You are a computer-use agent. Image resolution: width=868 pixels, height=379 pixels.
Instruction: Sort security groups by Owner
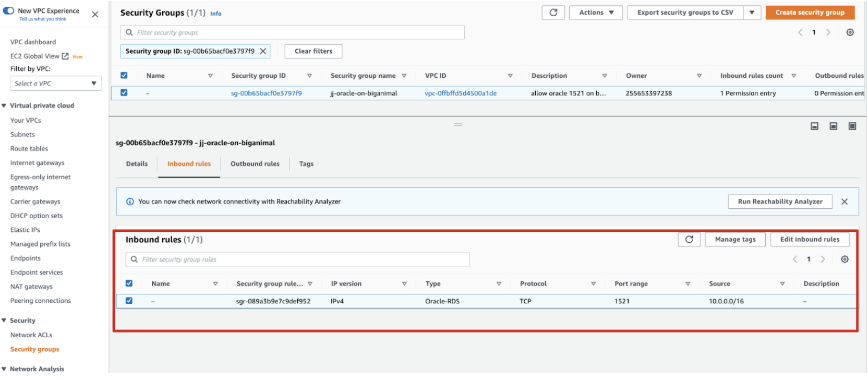pyautogui.click(x=699, y=76)
